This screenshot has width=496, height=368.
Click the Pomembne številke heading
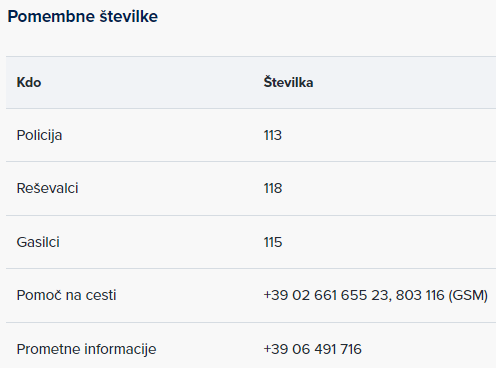83,17
